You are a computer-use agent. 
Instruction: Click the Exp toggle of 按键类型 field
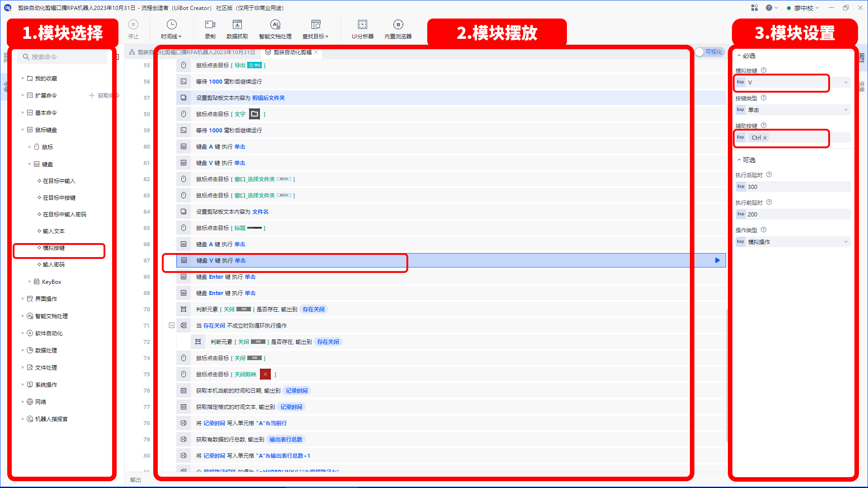click(x=741, y=110)
